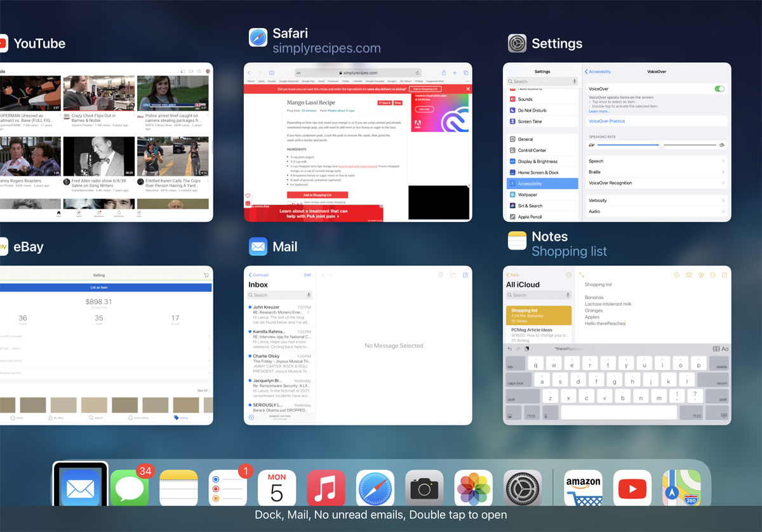Tap the Safari aA reader menu
Screen dimensions: 762x532
(x=298, y=73)
